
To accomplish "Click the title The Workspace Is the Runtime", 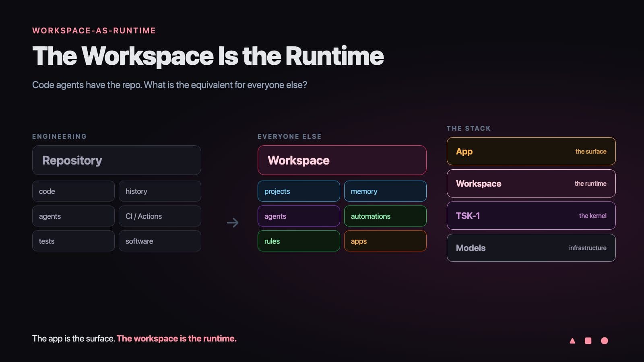I will pyautogui.click(x=208, y=56).
